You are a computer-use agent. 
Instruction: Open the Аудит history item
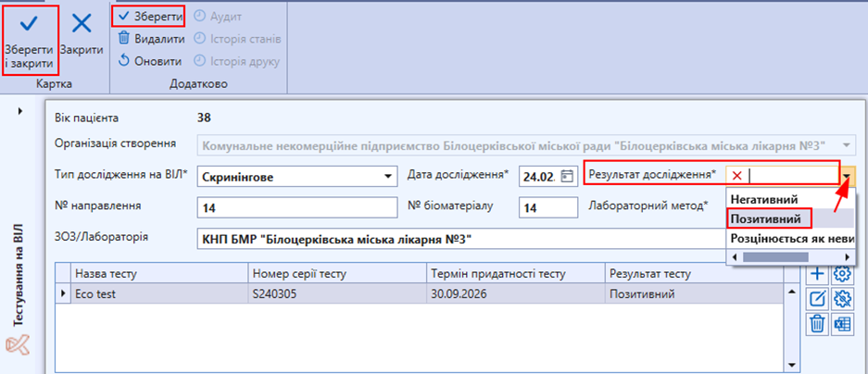click(218, 17)
